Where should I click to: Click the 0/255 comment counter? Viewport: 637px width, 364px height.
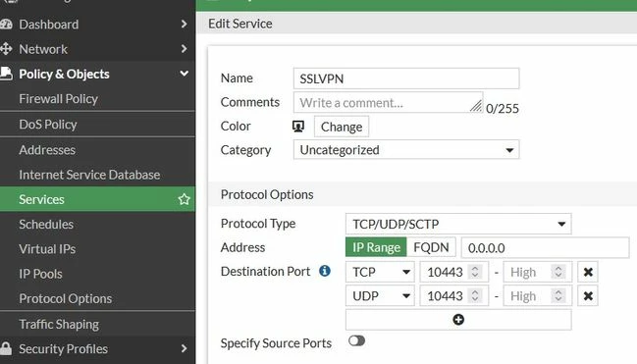[x=503, y=109]
